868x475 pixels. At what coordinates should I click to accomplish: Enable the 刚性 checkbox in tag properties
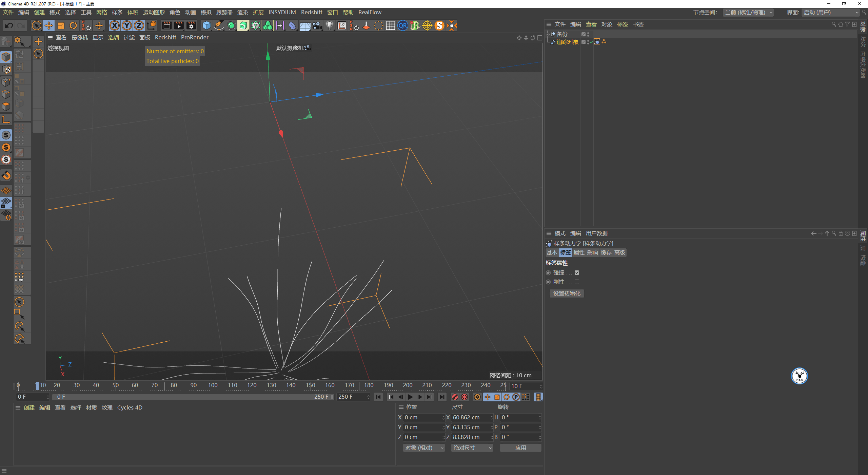pos(577,282)
